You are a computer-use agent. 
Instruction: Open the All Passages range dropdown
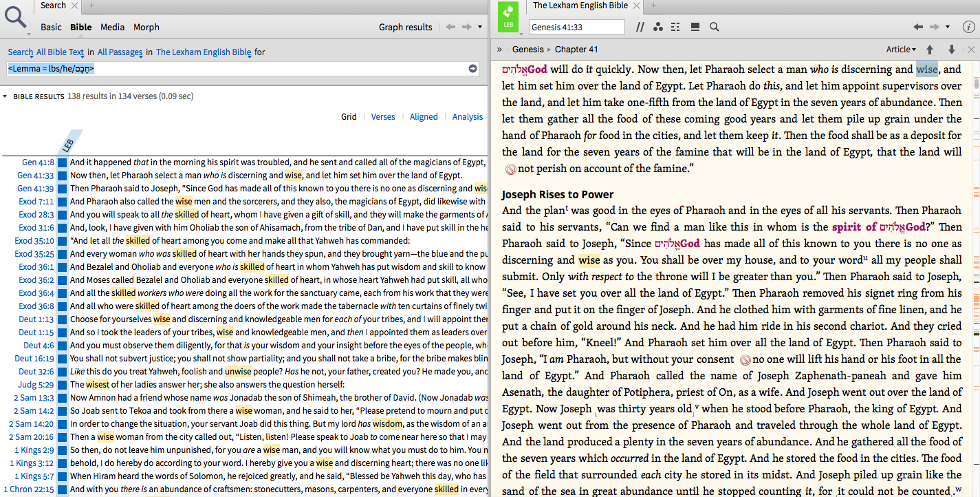click(x=120, y=52)
